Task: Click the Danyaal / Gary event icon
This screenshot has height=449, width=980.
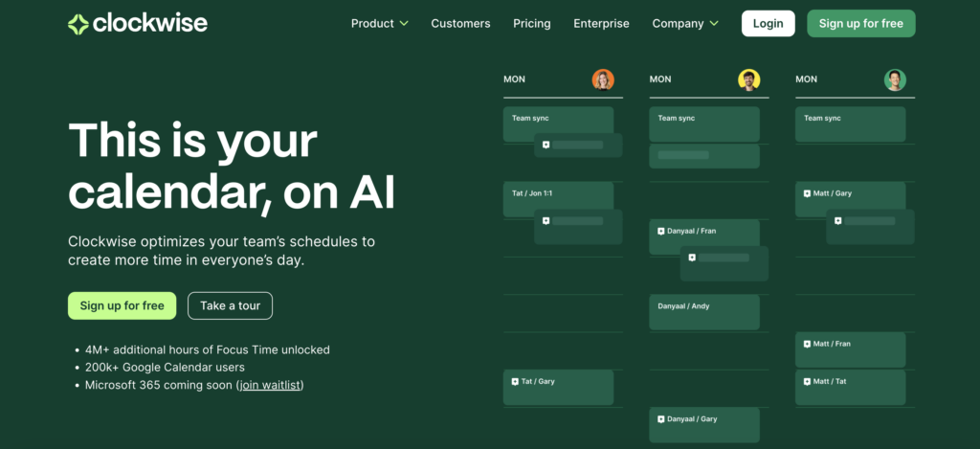Action: pos(660,419)
